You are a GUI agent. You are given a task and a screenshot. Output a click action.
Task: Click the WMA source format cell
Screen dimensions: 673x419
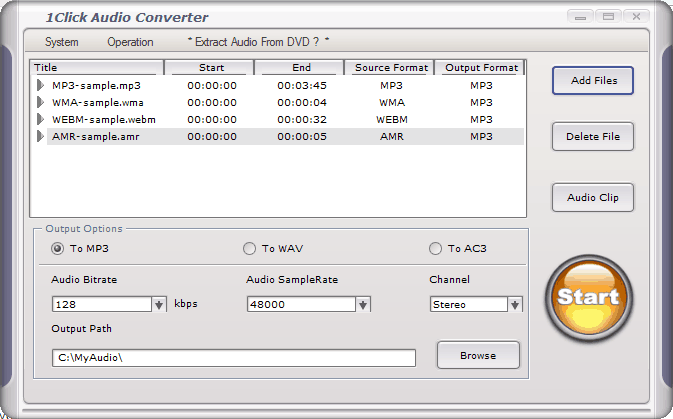(392, 103)
